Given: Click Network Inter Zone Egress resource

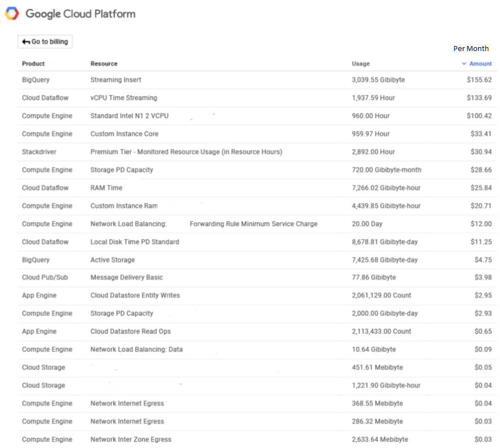Looking at the screenshot, I should coord(130,439).
